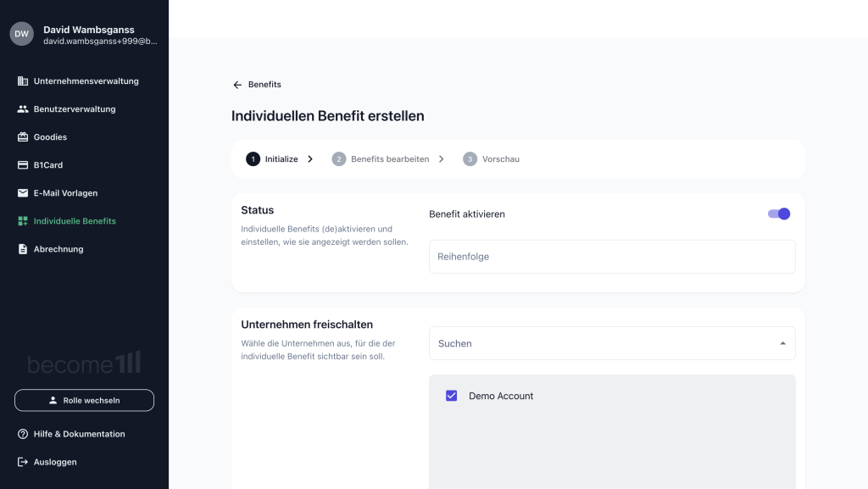Focus the Reihenfolge input field
This screenshot has width=868, height=489.
612,257
